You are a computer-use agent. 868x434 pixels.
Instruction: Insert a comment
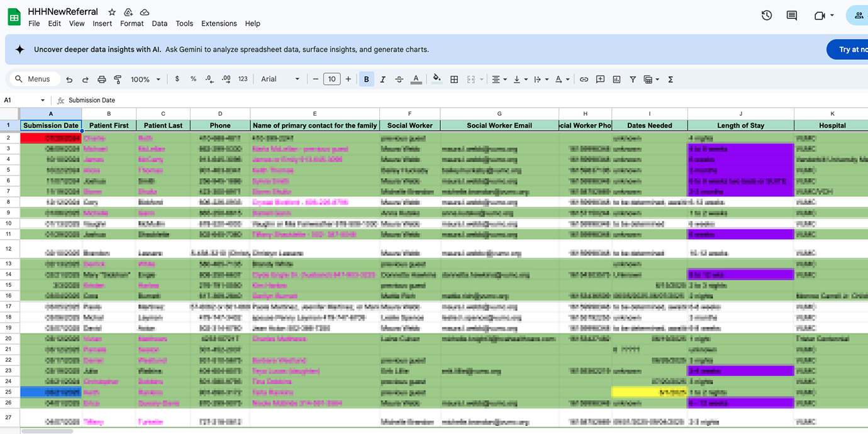pos(600,79)
